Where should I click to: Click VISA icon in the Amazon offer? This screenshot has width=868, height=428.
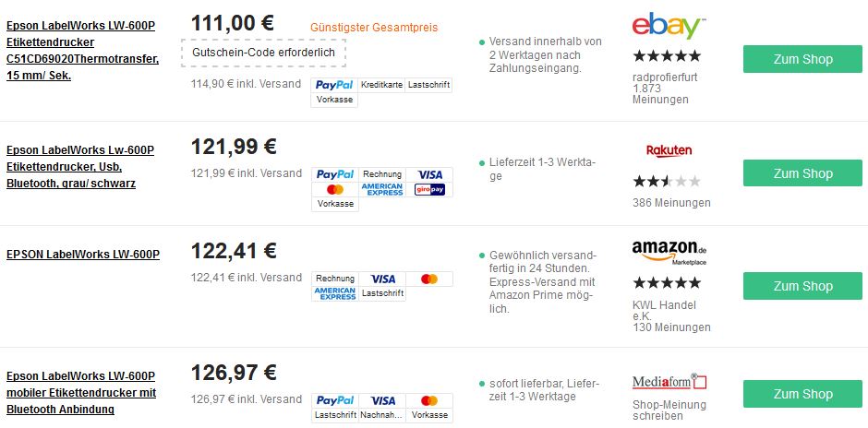pos(382,279)
